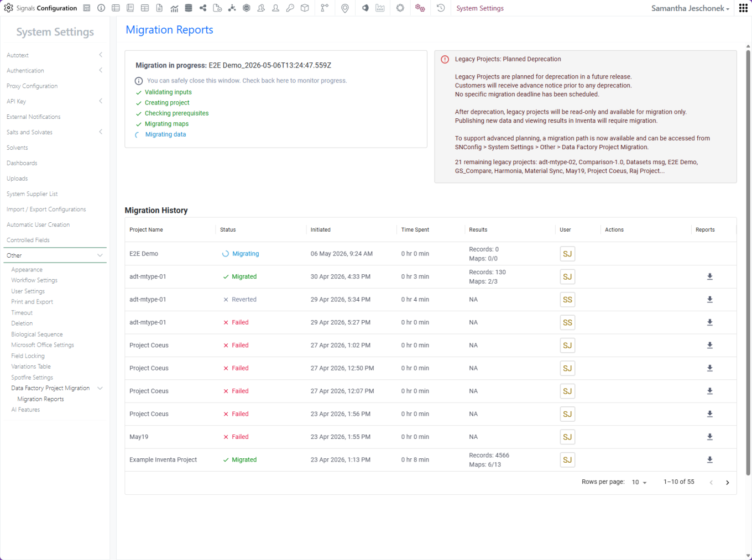Click the location pin icon in toolbar
Screen dimensions: 752x560
(345, 8)
